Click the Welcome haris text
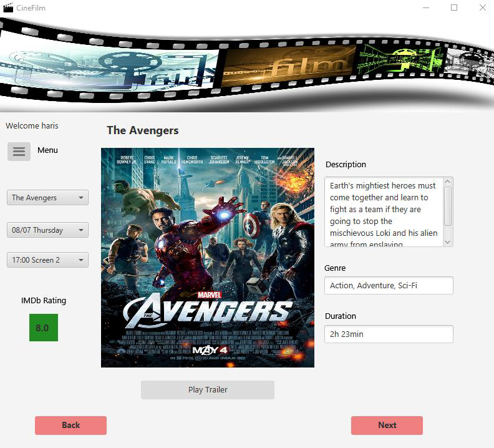The height and width of the screenshot is (448, 494). 32,126
